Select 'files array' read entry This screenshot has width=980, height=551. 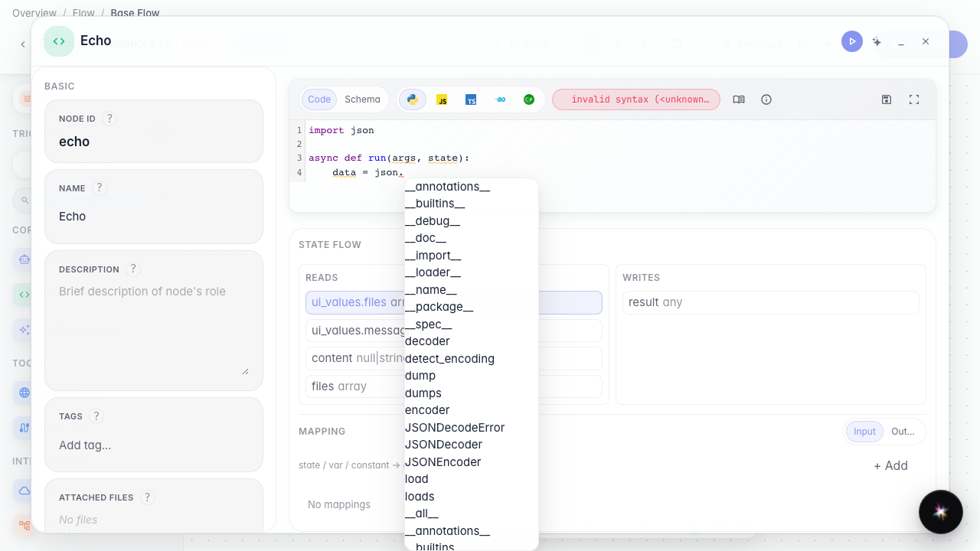[454, 386]
